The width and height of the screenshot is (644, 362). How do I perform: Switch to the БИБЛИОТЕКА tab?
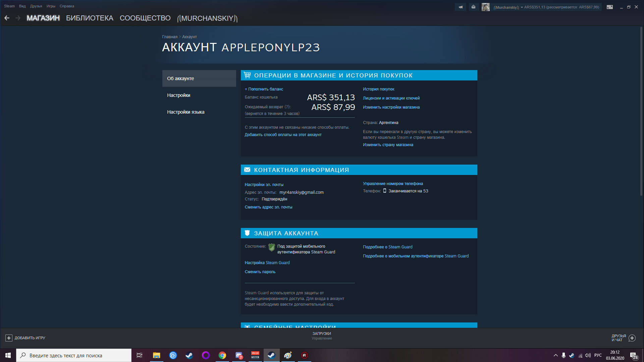coord(90,18)
